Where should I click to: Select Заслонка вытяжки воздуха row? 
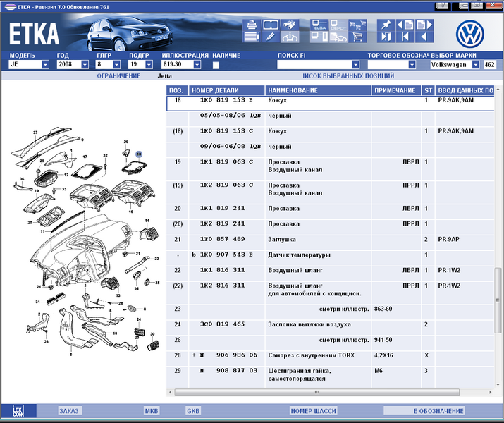click(331, 328)
